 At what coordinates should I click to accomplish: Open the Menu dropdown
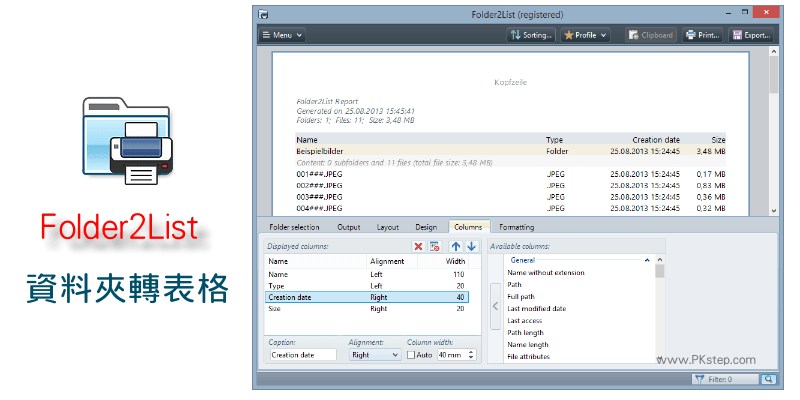point(282,35)
